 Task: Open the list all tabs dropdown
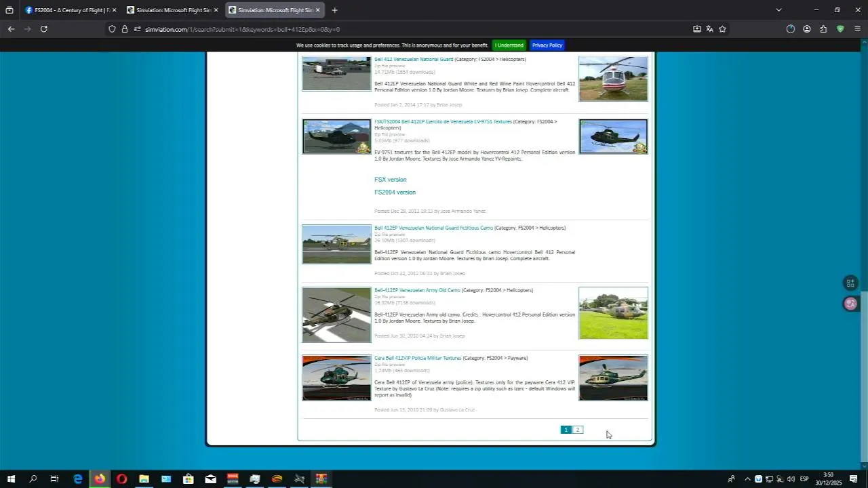click(x=778, y=10)
